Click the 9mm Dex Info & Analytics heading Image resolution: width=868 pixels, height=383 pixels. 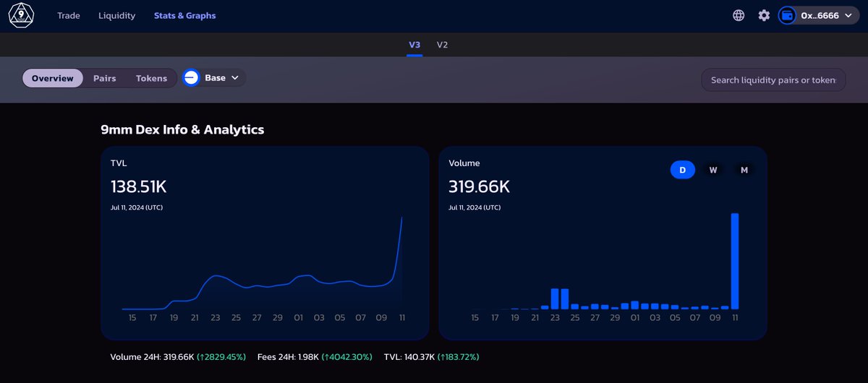click(182, 130)
